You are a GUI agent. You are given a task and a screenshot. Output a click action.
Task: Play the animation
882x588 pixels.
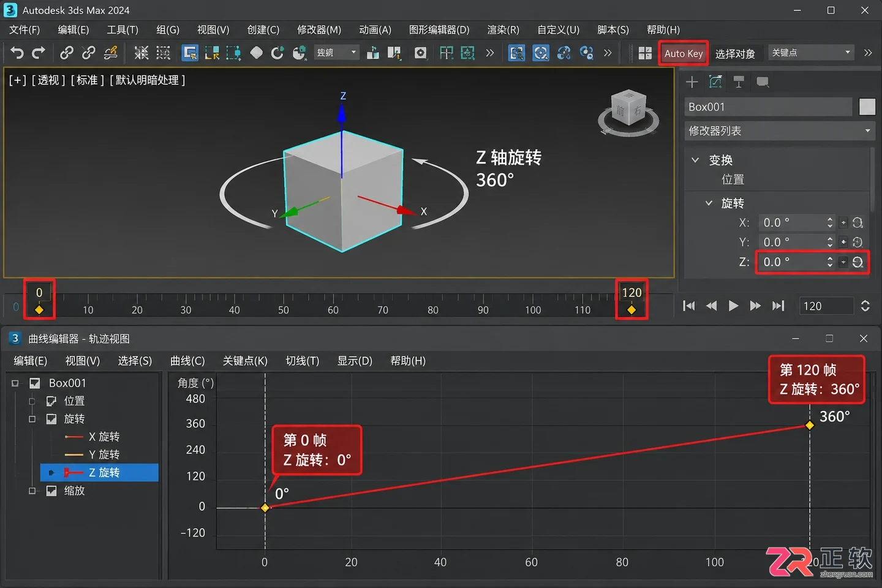(x=733, y=306)
